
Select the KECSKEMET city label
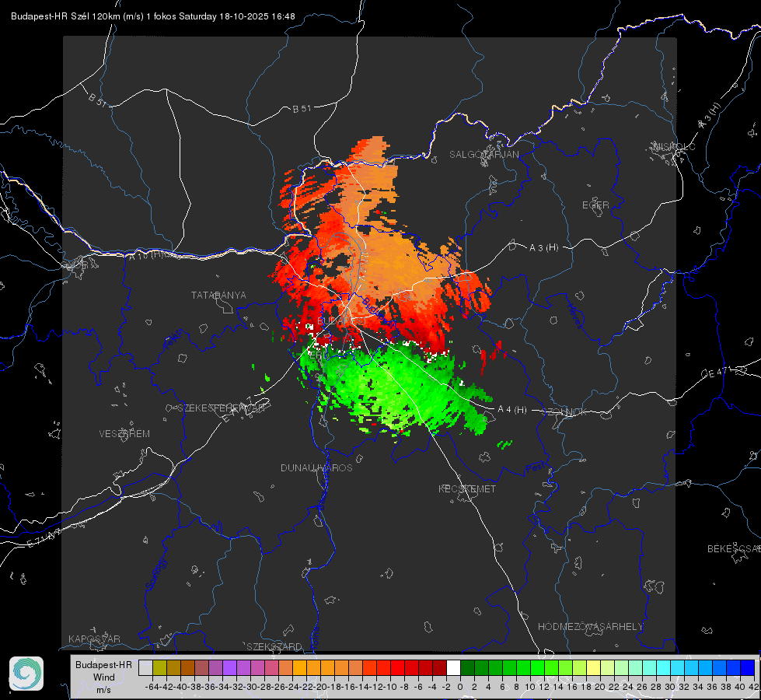[x=466, y=489]
